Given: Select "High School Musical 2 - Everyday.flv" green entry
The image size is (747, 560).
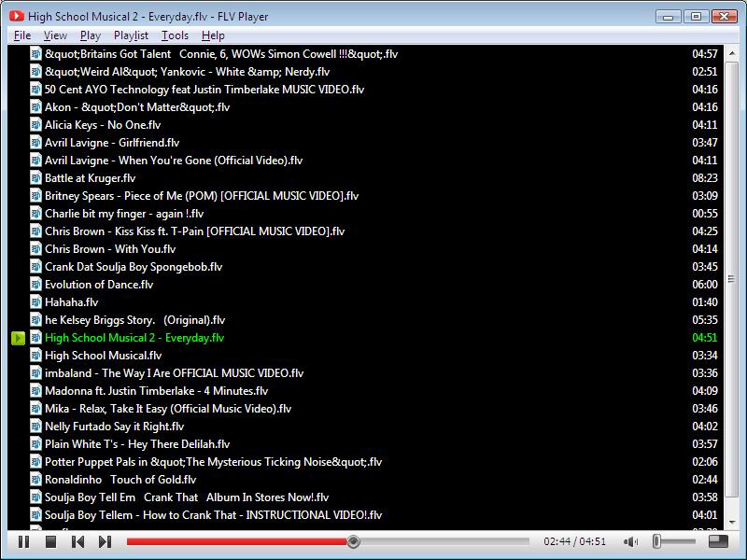Looking at the screenshot, I should click(365, 338).
